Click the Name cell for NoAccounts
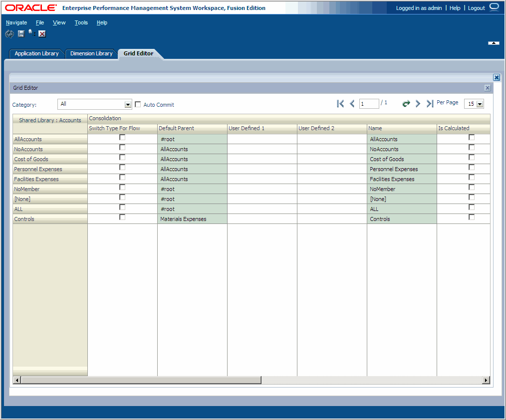The image size is (506, 420). pyautogui.click(x=402, y=149)
